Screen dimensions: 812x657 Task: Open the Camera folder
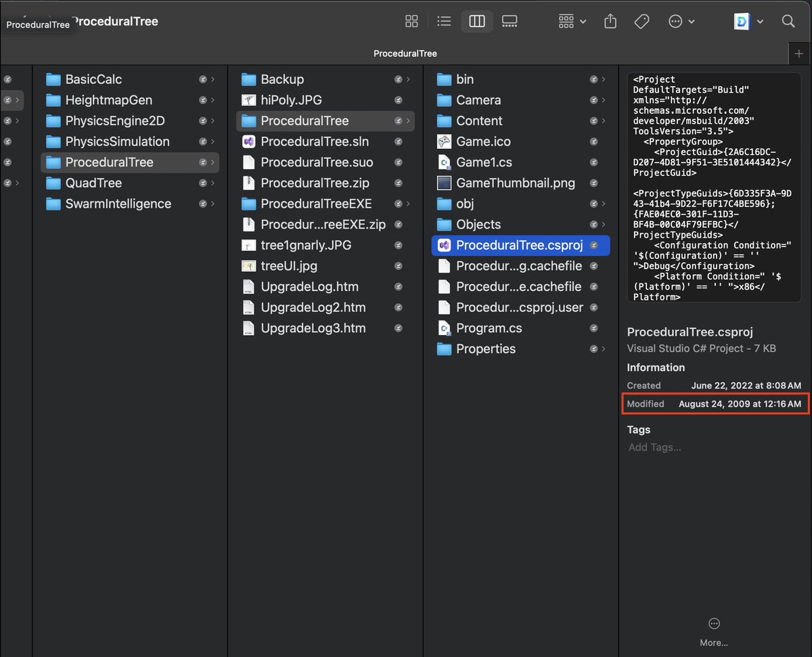click(520, 100)
